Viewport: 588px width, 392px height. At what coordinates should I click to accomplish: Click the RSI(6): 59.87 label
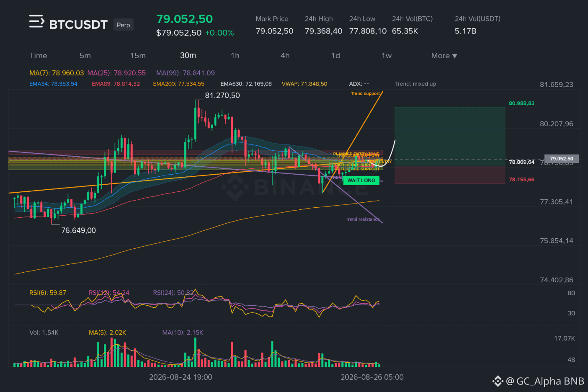[x=48, y=293]
